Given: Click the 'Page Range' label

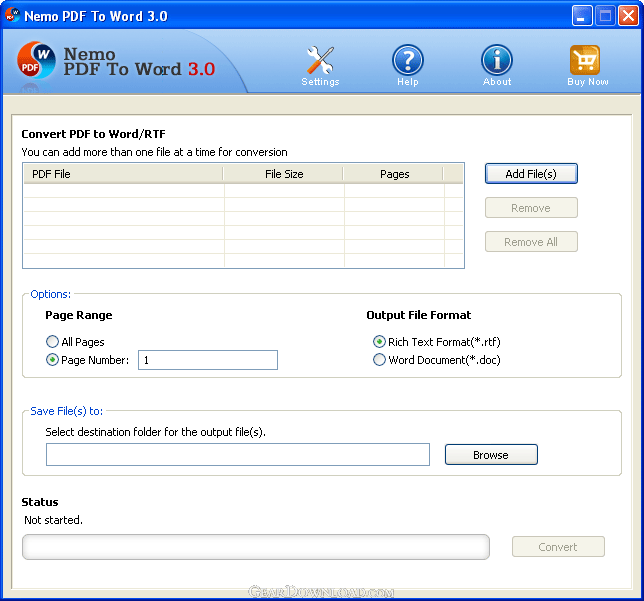Looking at the screenshot, I should [79, 315].
